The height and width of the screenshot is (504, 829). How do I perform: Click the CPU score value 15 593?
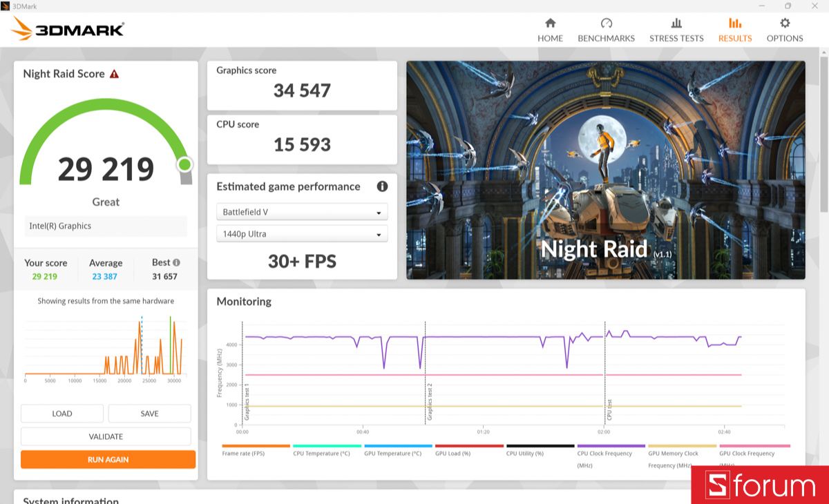click(302, 144)
